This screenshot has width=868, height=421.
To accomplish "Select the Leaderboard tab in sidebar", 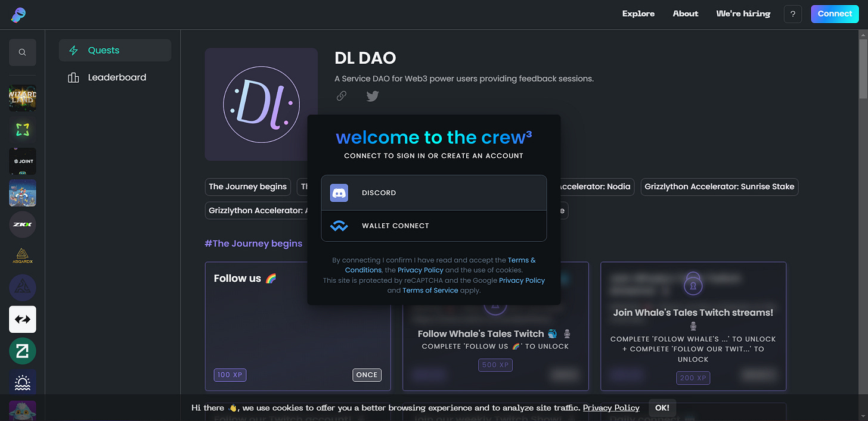I will [115, 77].
